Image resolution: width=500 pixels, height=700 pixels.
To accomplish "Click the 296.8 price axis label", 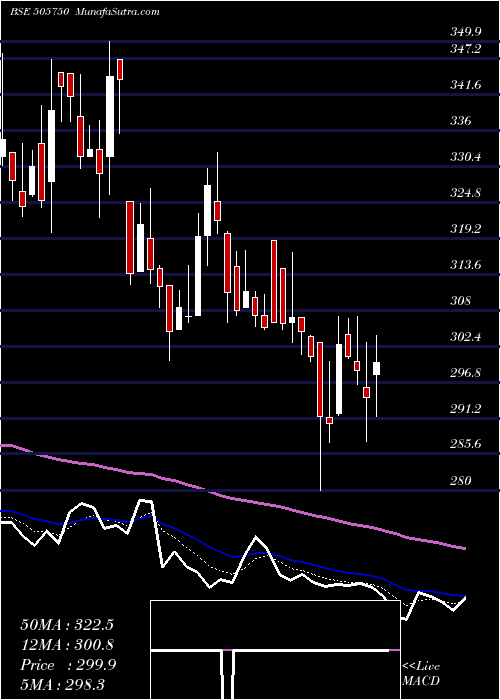I will point(466,373).
